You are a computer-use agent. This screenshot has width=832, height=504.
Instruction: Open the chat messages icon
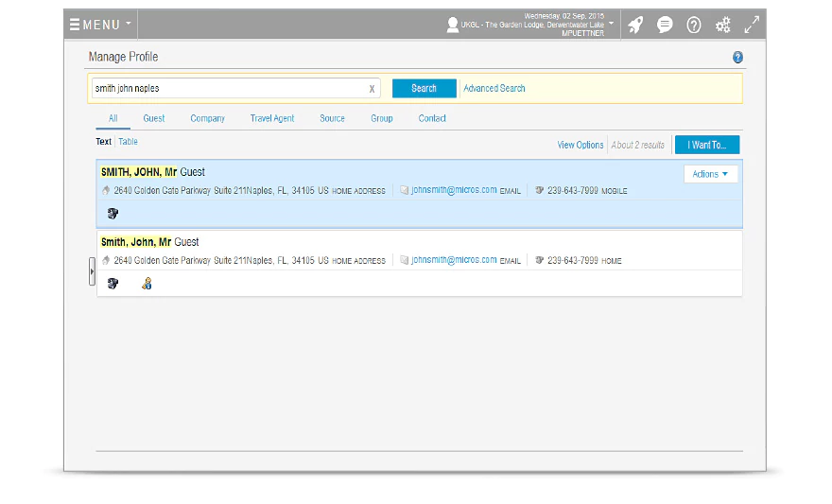(x=665, y=26)
